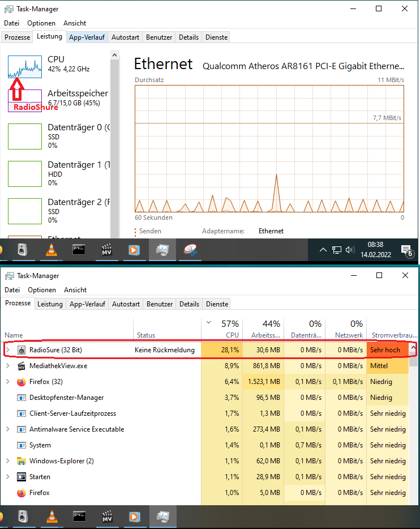Select the CPU performance graph thumbnail
420x529 pixels.
[25, 67]
